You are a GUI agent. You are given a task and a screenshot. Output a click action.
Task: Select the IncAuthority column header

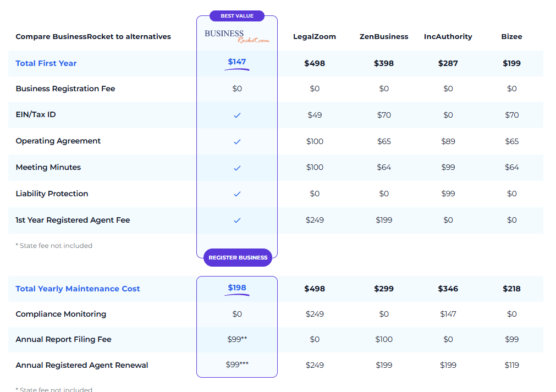click(x=448, y=36)
